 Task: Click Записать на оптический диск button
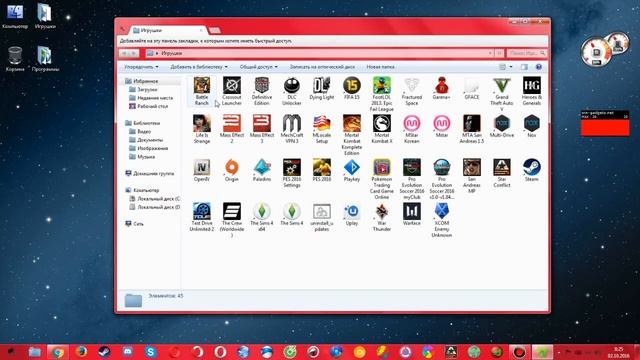pyautogui.click(x=322, y=67)
